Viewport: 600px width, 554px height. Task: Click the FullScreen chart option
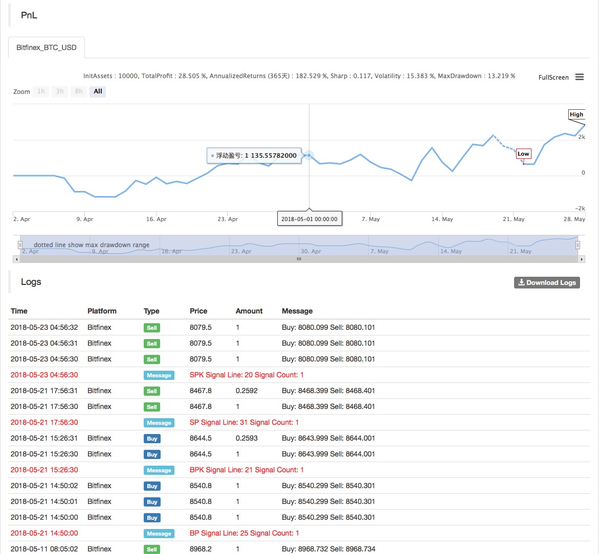coord(553,77)
